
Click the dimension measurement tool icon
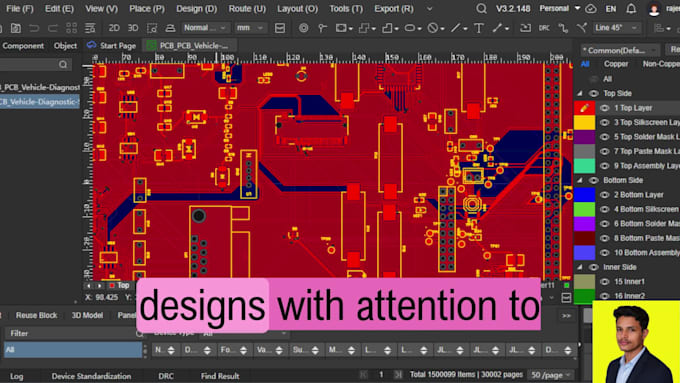[x=497, y=28]
